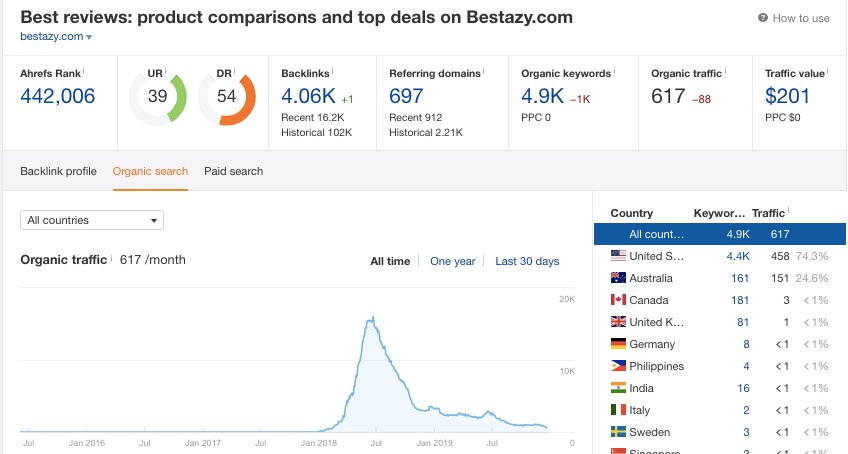Click the Backlinks info icon
Screen dimensions: 848x454
click(333, 70)
